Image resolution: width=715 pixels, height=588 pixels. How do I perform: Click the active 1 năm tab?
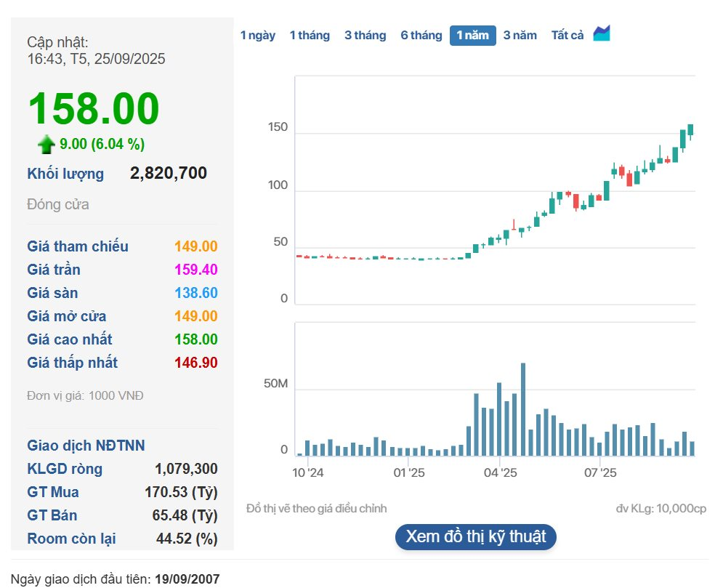472,36
